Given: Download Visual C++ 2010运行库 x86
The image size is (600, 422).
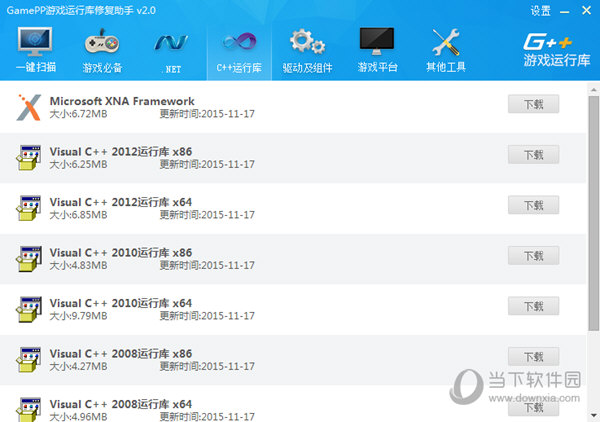Looking at the screenshot, I should pyautogui.click(x=533, y=256).
